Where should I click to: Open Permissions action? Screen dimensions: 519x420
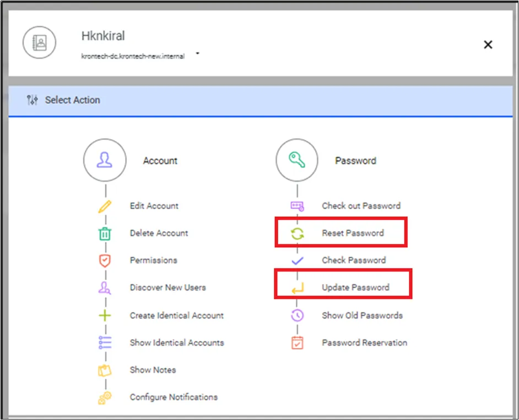(154, 260)
